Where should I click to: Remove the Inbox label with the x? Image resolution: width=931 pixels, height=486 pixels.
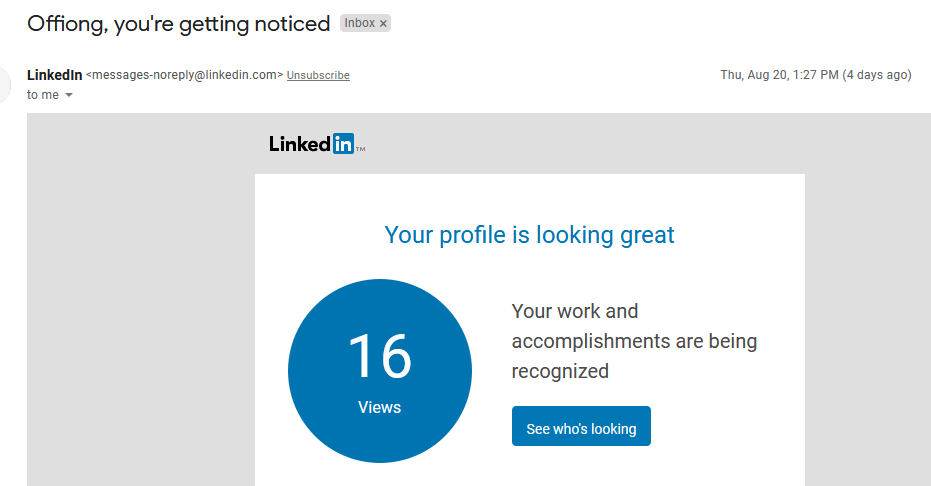click(x=383, y=24)
